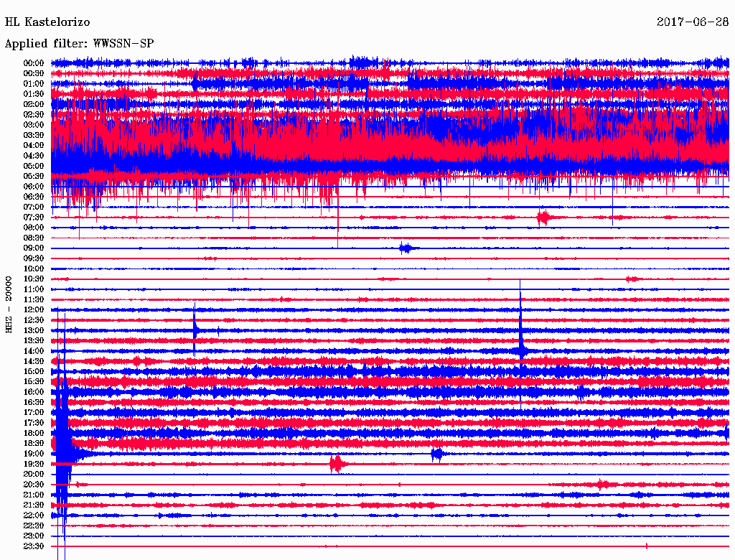This screenshot has width=735, height=560.
Task: Click the 17:00 time label
Action: (x=34, y=413)
